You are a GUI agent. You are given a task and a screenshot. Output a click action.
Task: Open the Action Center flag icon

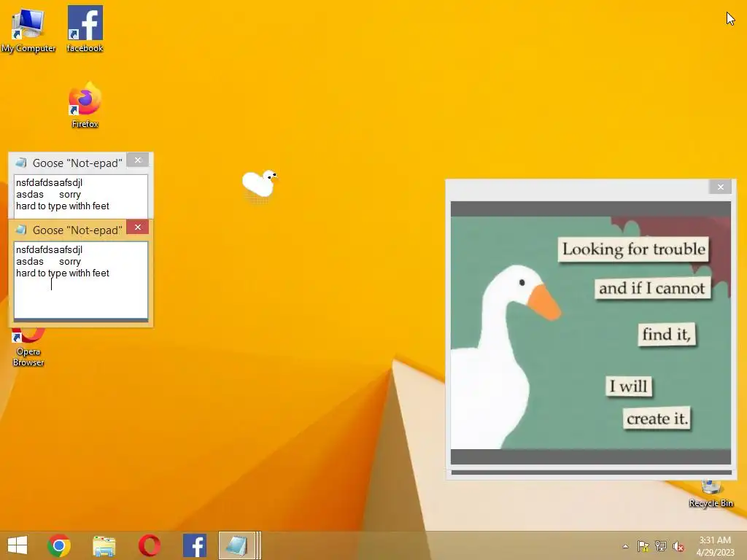643,546
